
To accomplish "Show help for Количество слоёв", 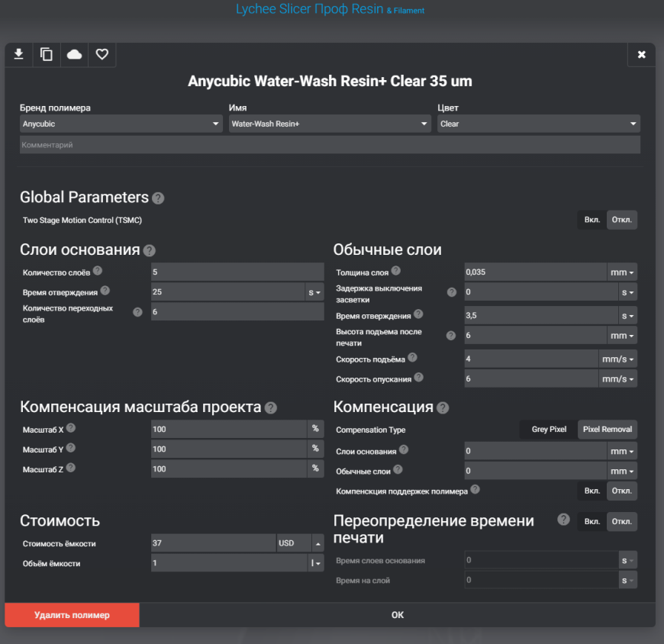I will (x=98, y=271).
